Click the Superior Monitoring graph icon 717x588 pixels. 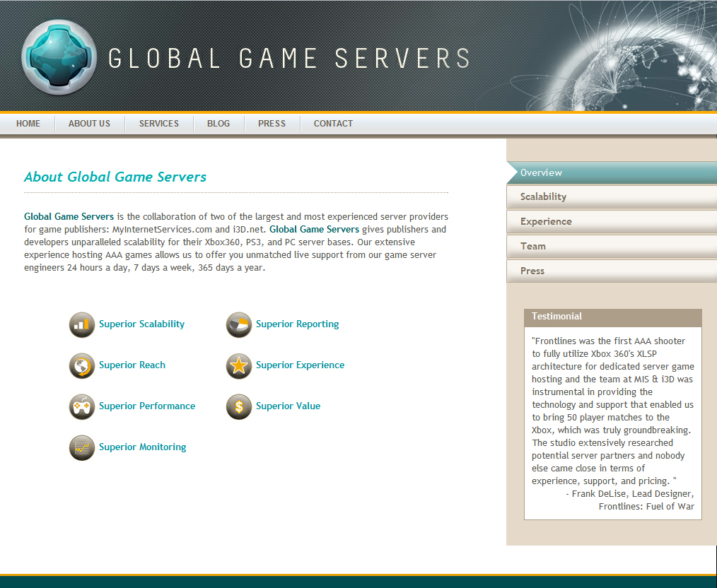click(82, 447)
